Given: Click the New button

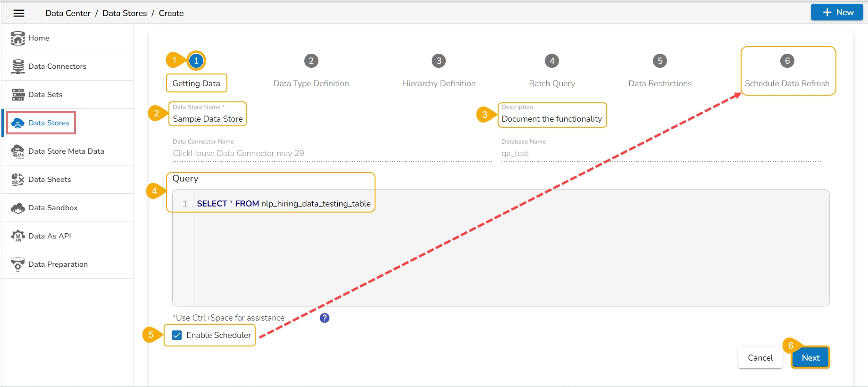Looking at the screenshot, I should pos(836,13).
